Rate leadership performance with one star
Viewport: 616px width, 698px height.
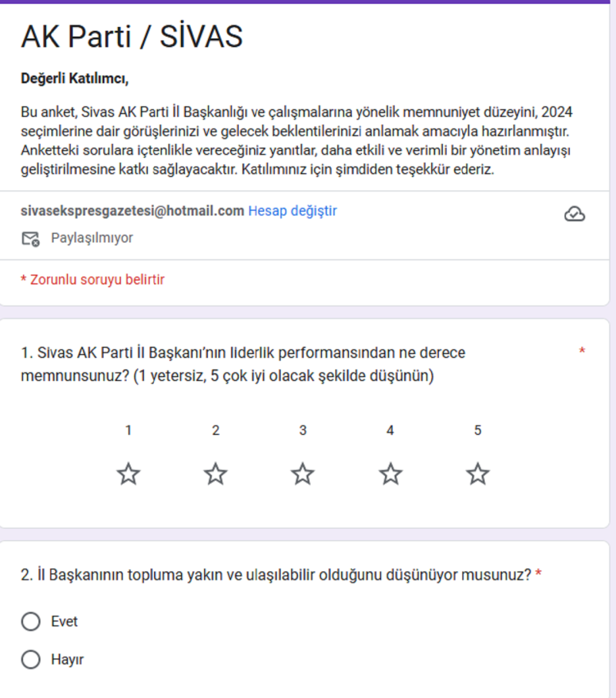[x=129, y=474]
